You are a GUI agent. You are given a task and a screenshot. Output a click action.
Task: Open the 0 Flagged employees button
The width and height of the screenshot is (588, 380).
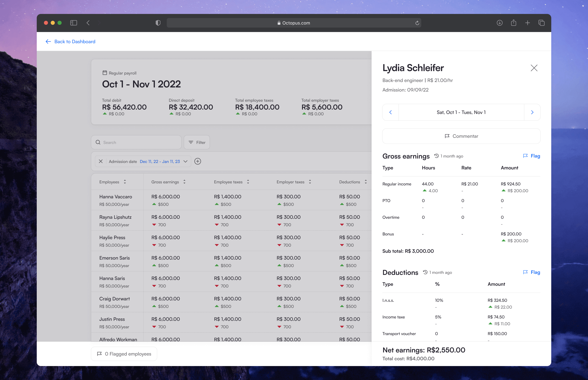124,354
